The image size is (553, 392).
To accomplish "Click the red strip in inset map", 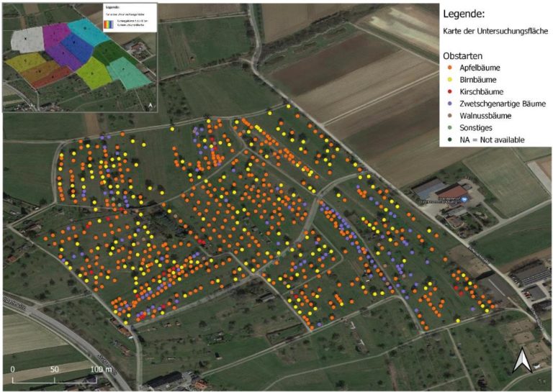I will (x=52, y=78).
